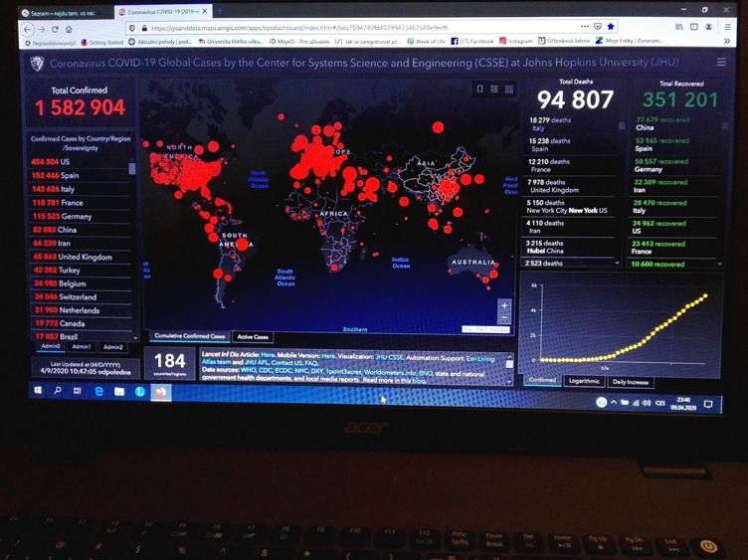Open Windows notification center icon
This screenshot has height=560, width=748.
(708, 405)
